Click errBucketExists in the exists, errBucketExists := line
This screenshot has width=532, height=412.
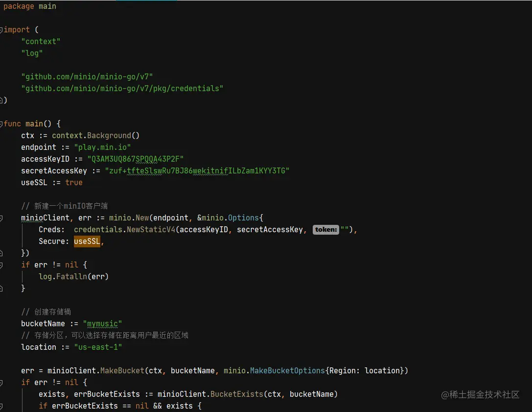[x=107, y=394]
